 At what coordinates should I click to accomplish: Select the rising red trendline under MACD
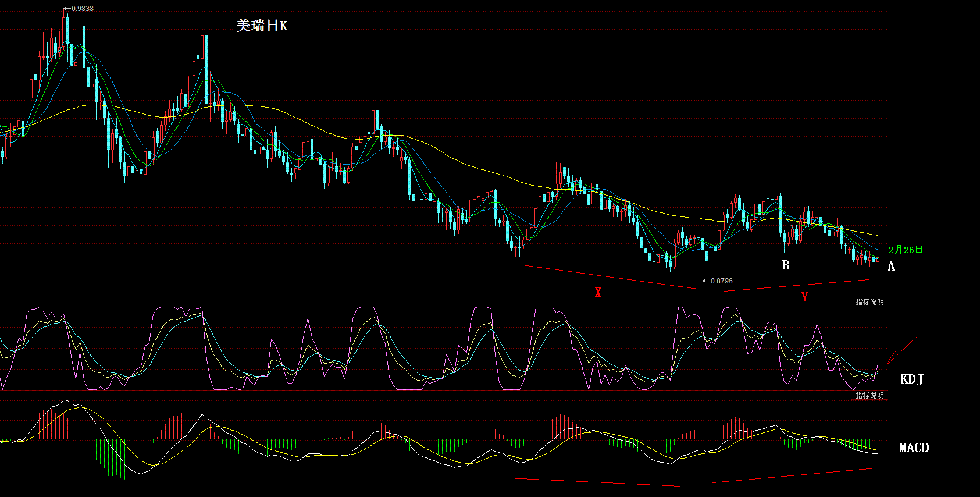794,475
